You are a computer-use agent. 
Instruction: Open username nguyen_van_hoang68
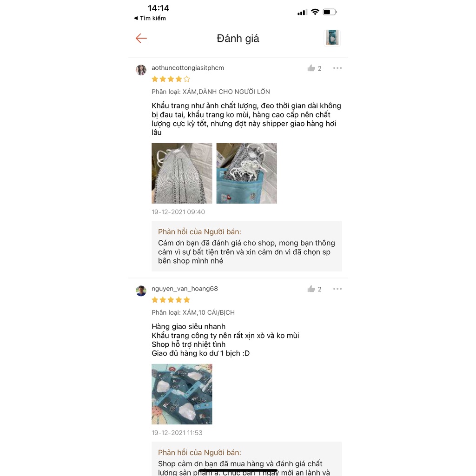pyautogui.click(x=185, y=288)
